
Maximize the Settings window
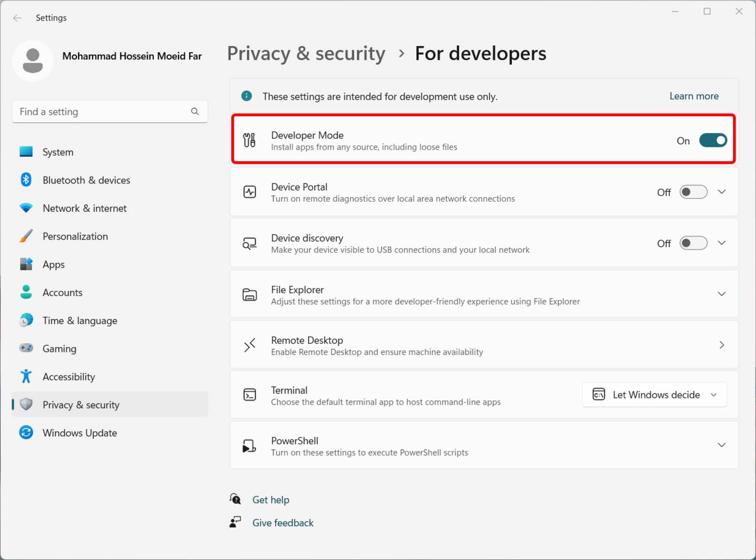click(x=707, y=11)
